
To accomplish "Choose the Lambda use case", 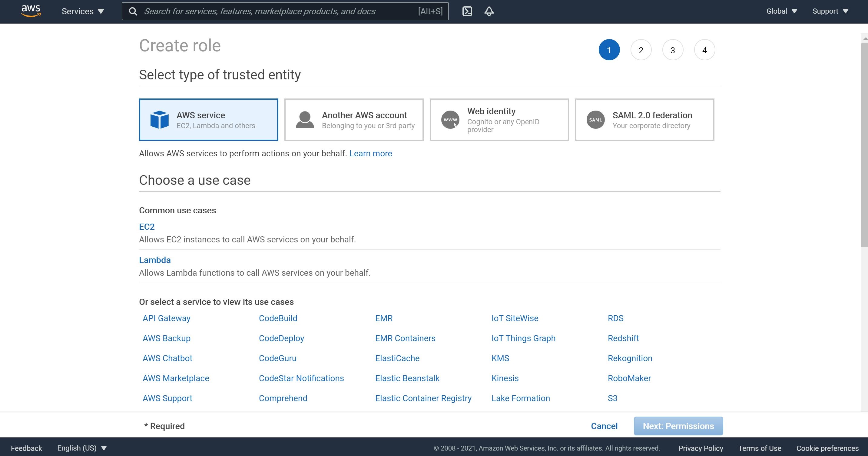I will pos(155,260).
